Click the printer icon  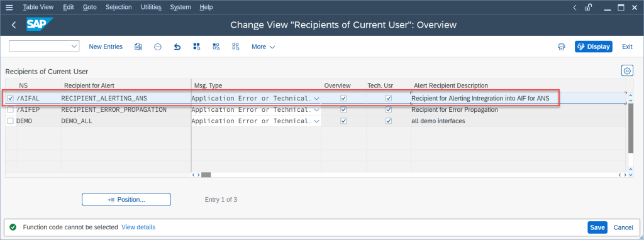pyautogui.click(x=561, y=46)
